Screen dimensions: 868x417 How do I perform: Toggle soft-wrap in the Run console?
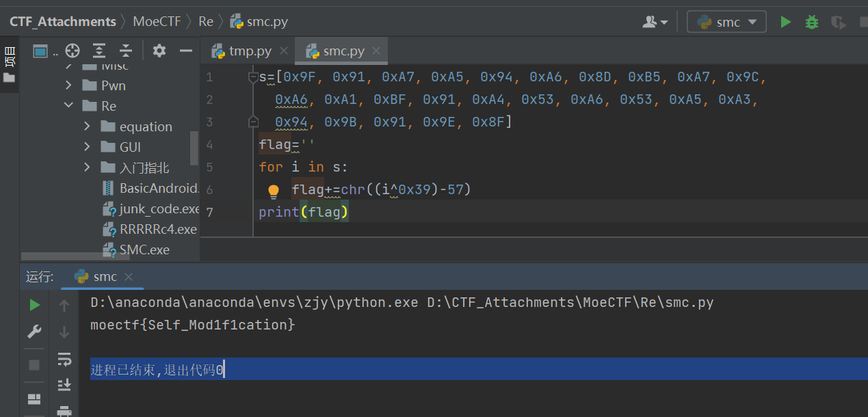pyautogui.click(x=64, y=359)
